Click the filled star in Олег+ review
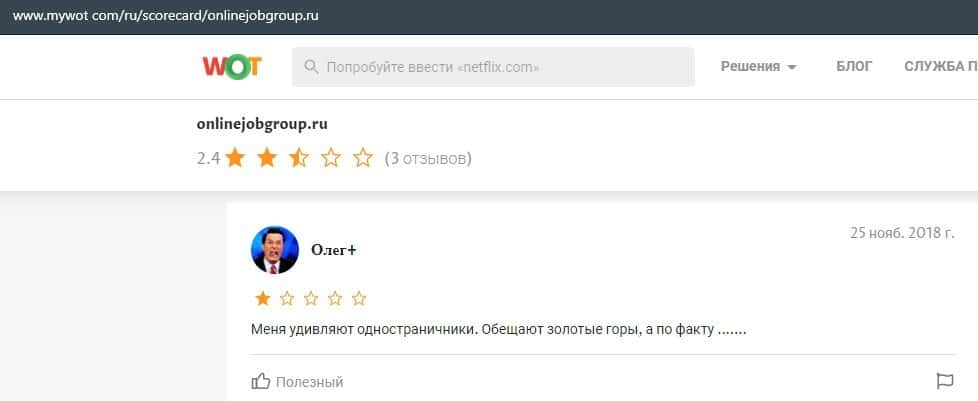Screen dimensions: 978x401 [x=262, y=298]
